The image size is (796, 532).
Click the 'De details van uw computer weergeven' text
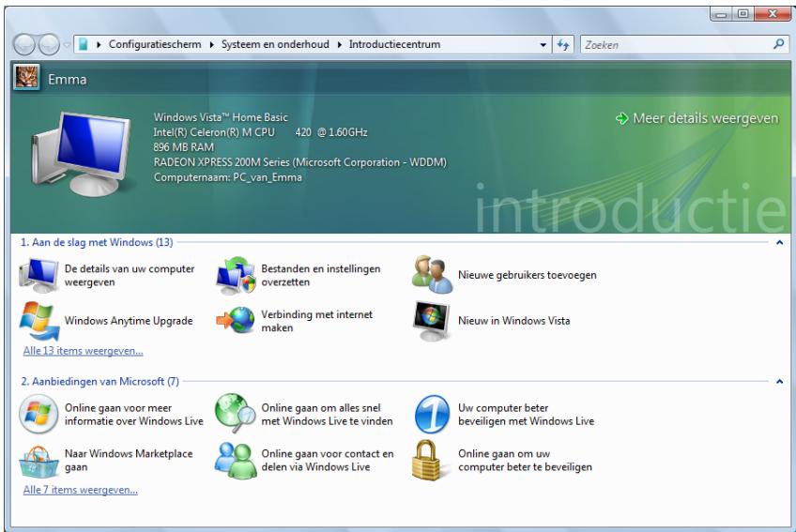pos(130,275)
